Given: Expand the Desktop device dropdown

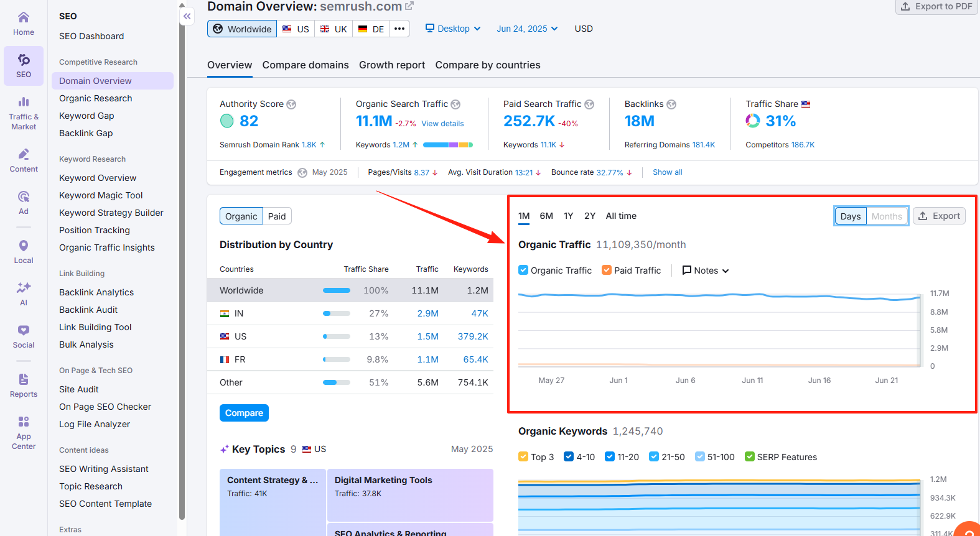Looking at the screenshot, I should (453, 29).
